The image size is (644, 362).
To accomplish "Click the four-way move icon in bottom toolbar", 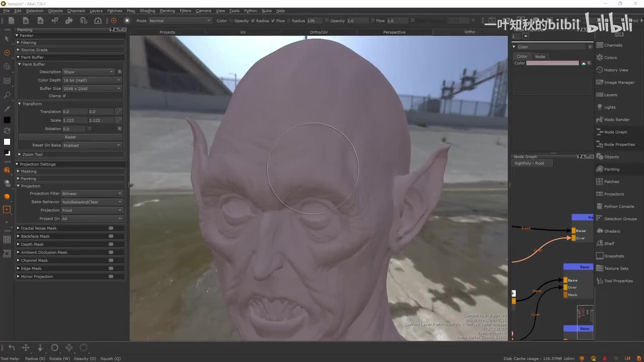I will coord(26,348).
